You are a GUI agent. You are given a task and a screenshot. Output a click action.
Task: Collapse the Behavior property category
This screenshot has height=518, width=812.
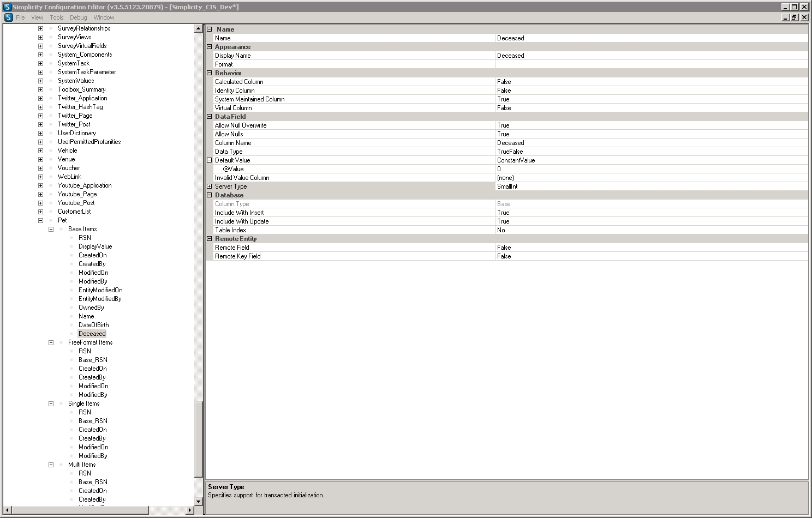coord(209,73)
